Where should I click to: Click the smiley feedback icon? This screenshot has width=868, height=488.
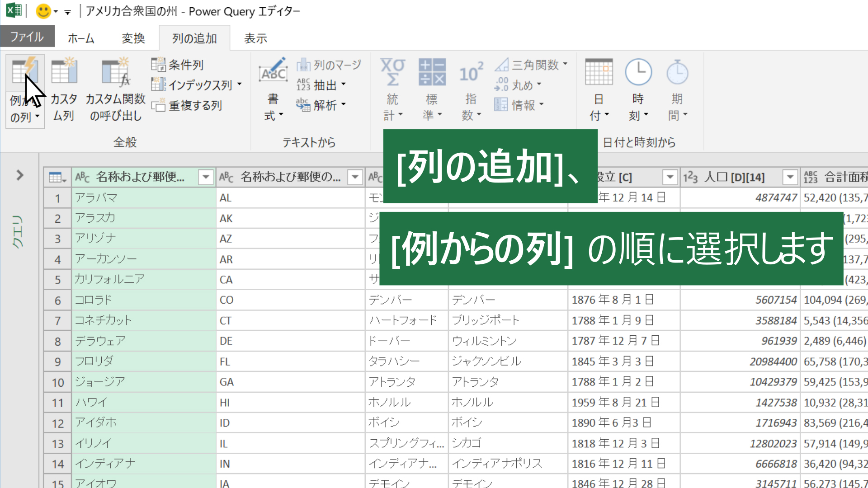43,11
